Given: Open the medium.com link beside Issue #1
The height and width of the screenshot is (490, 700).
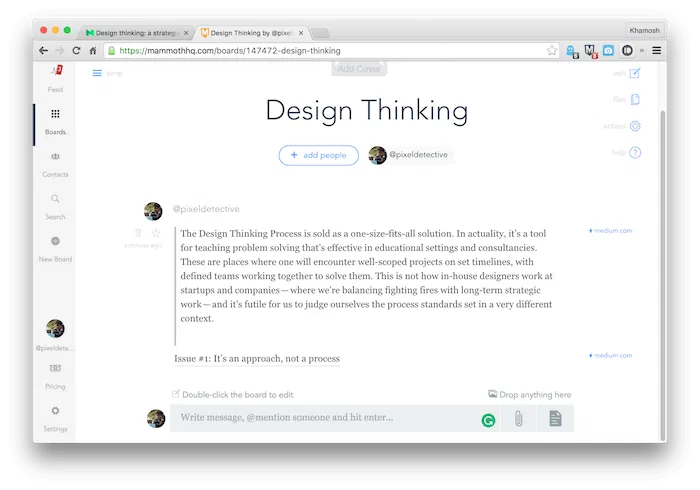Looking at the screenshot, I should click(610, 356).
